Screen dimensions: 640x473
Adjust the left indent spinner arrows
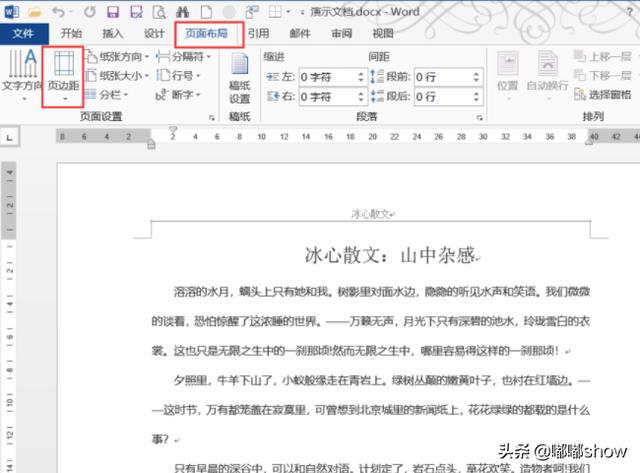coord(361,77)
